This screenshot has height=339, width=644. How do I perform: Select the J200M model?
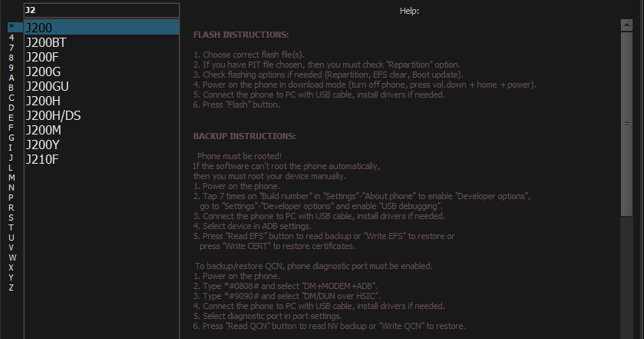[x=101, y=130]
